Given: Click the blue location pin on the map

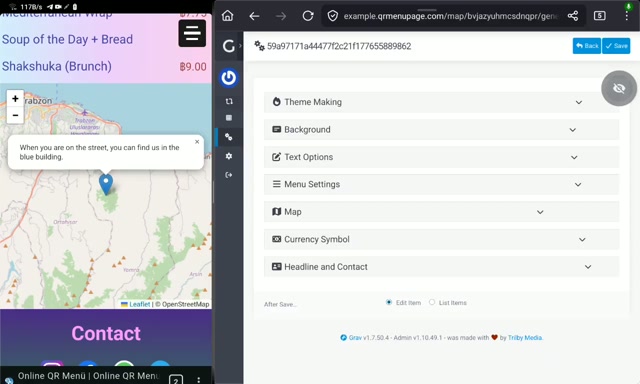Looking at the screenshot, I should pyautogui.click(x=106, y=184).
